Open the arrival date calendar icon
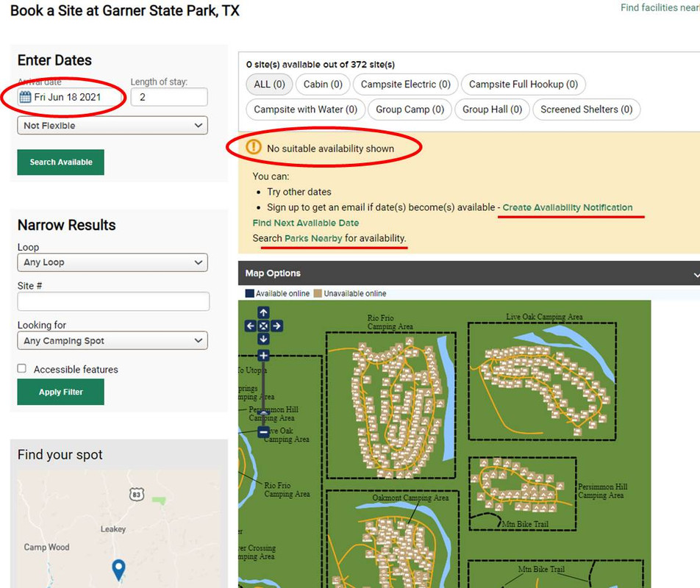This screenshot has height=588, width=700. tap(25, 97)
